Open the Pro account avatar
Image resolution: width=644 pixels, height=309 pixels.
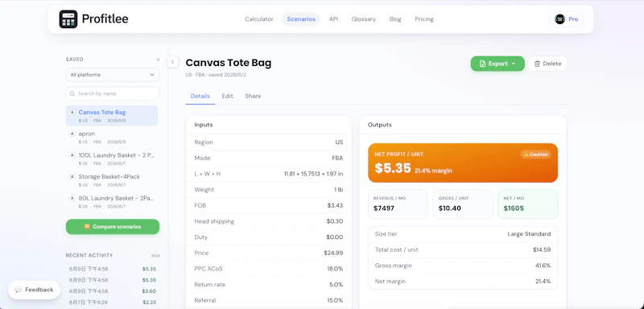click(559, 19)
